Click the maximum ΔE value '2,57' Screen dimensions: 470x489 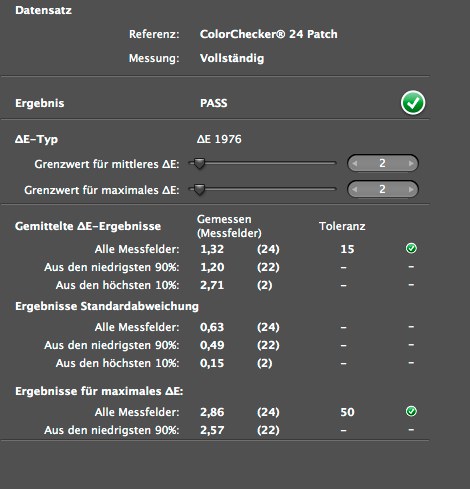point(212,430)
